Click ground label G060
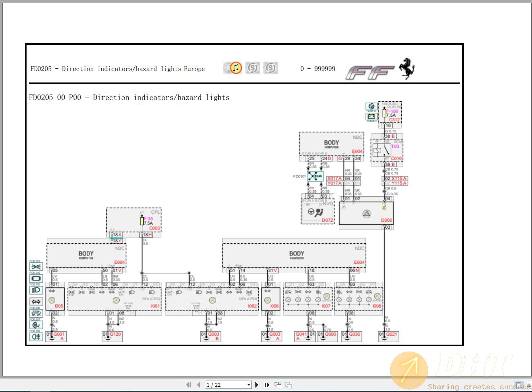Screen dimensions: 532x392 click(330, 334)
